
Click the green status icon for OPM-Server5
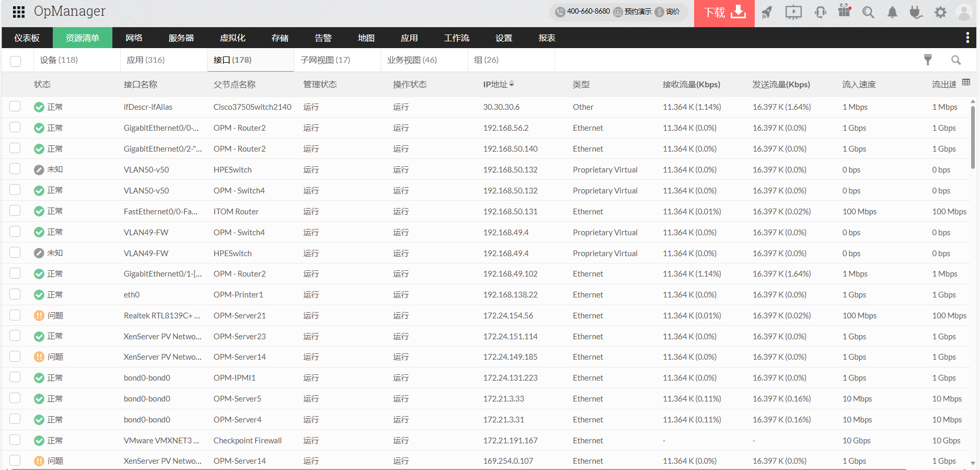coord(39,399)
